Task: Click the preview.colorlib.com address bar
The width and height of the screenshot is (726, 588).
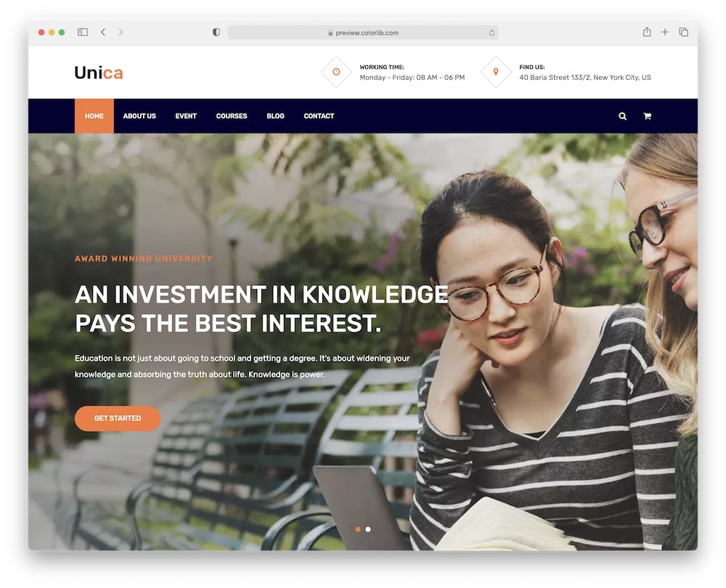Action: (362, 33)
